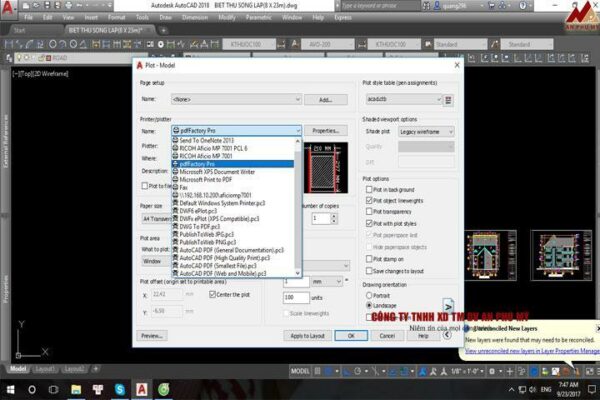Open the What to plot Window dropdown
Viewport: 600px width, 400px height.
pyautogui.click(x=156, y=261)
